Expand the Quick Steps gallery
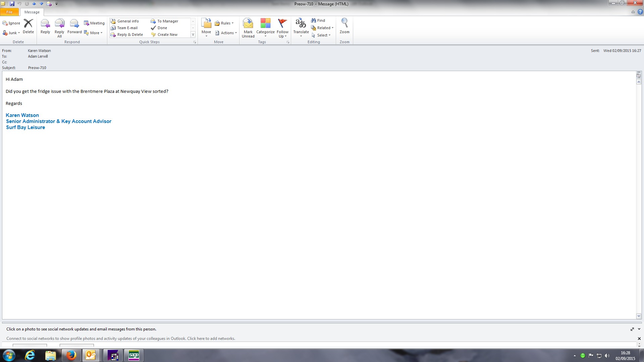 pyautogui.click(x=193, y=35)
